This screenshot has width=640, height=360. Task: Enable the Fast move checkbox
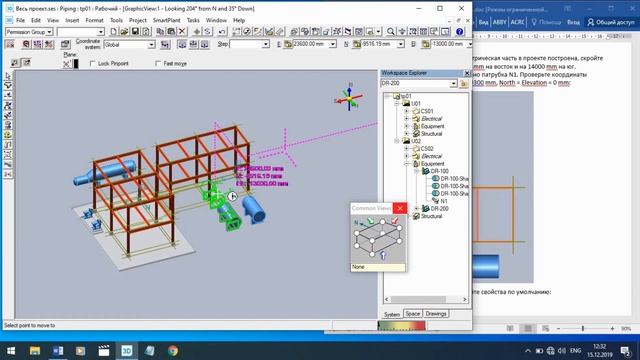point(158,64)
